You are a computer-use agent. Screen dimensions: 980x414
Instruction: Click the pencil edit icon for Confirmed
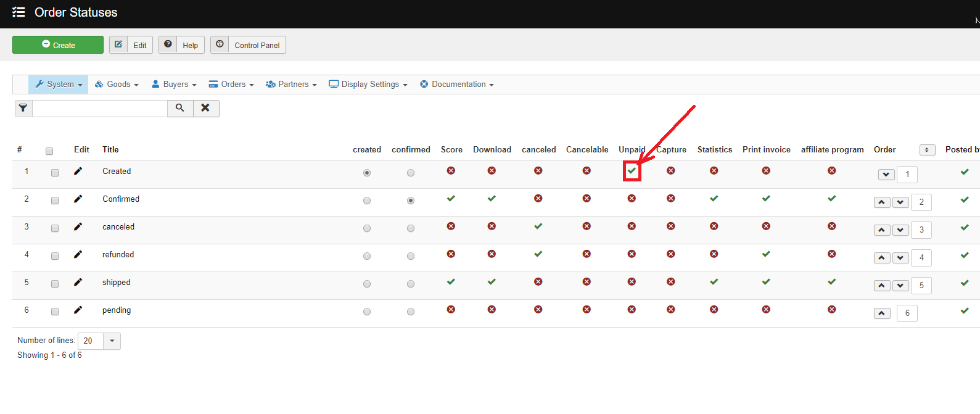(x=78, y=199)
